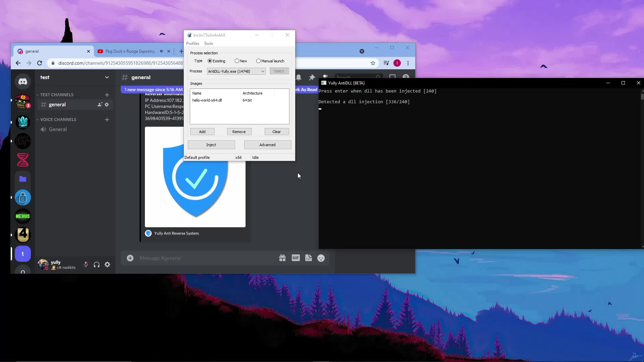The height and width of the screenshot is (362, 644).
Task: Open the NEXUS server icon
Action: 23,216
